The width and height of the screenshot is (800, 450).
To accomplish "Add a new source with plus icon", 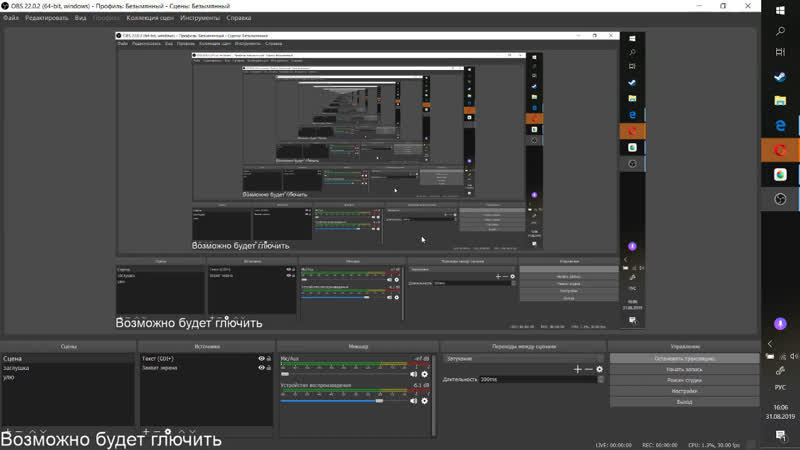I will tap(146, 432).
